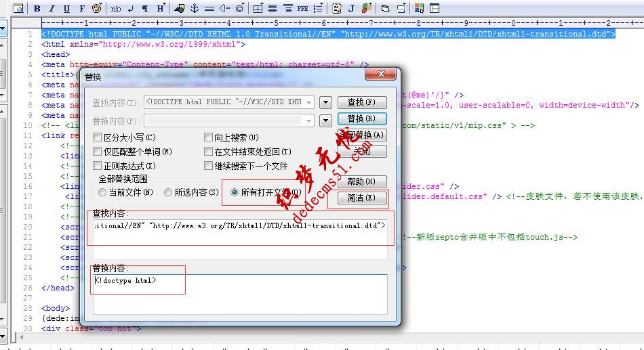This screenshot has height=350, width=644.
Task: Insert HTML comment icon
Action: coord(224,8)
